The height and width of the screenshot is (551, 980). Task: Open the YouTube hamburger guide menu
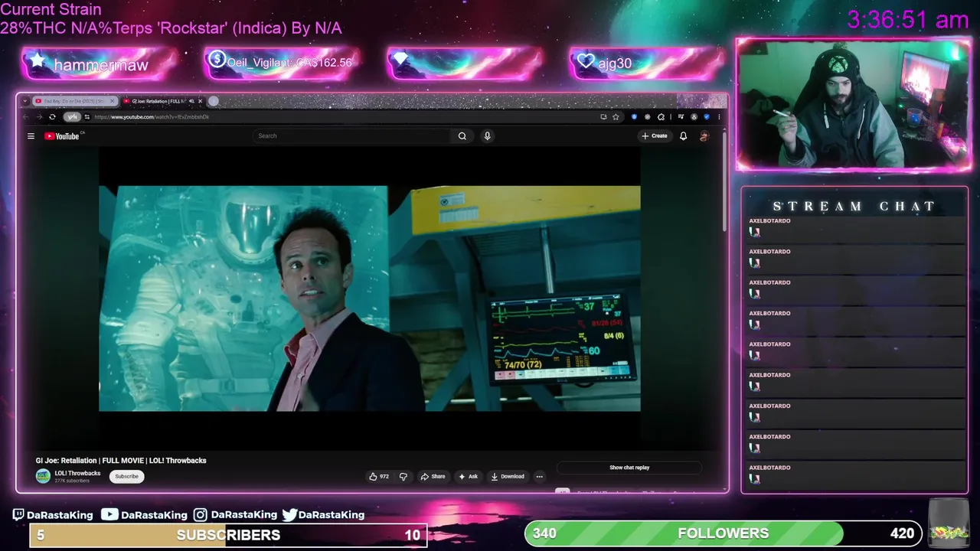[31, 136]
